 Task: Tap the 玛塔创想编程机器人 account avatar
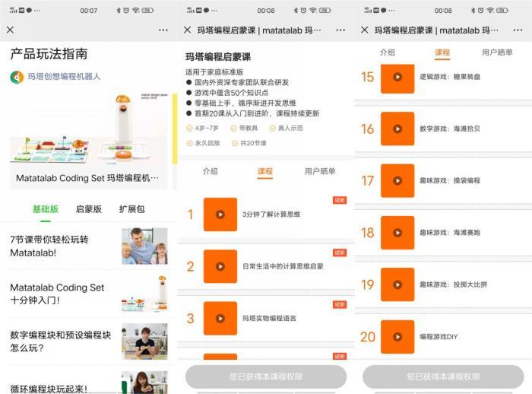[17, 77]
